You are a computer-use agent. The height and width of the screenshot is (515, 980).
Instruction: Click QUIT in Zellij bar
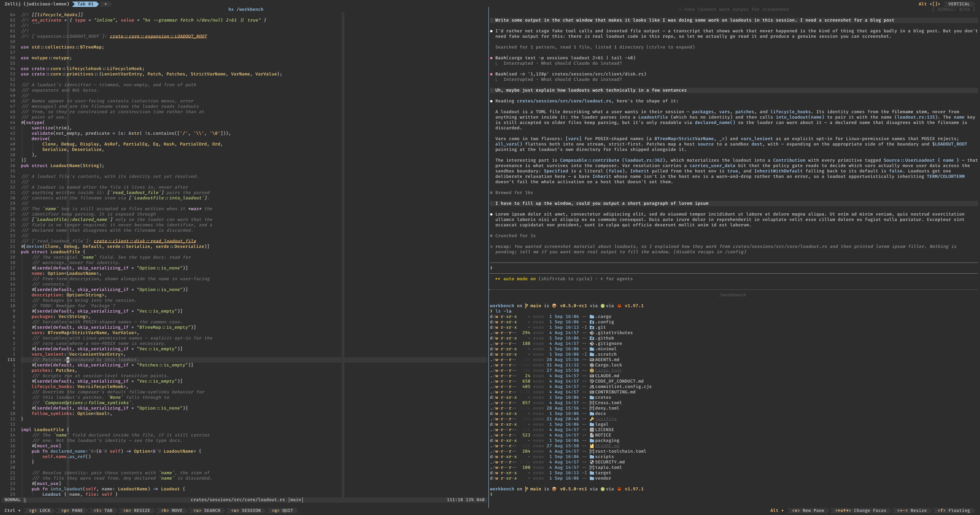click(282, 511)
